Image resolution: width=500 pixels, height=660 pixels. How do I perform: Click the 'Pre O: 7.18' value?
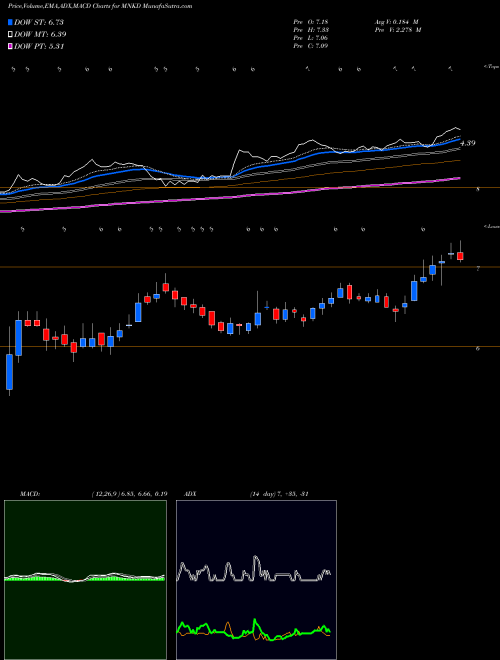click(311, 22)
